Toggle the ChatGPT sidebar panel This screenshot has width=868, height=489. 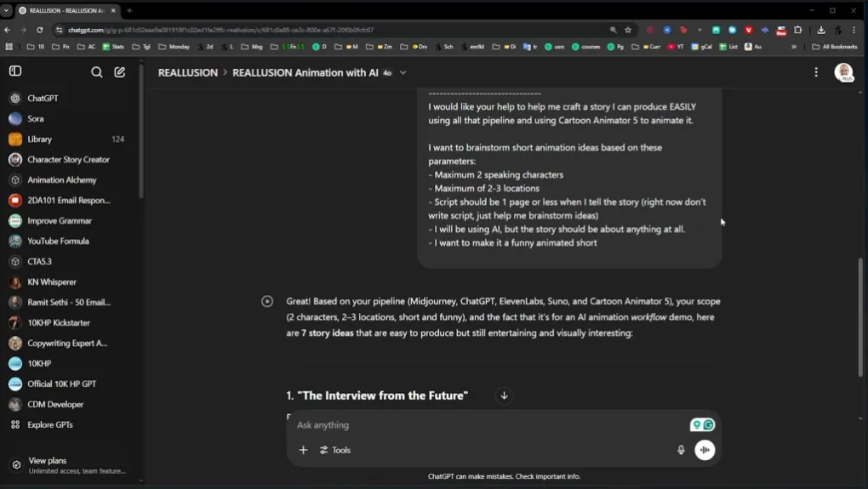point(15,71)
